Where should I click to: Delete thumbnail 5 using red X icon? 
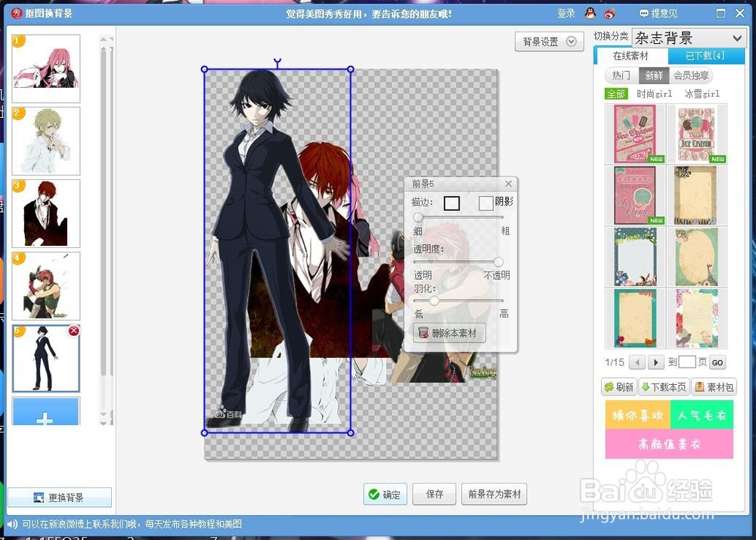[x=74, y=331]
